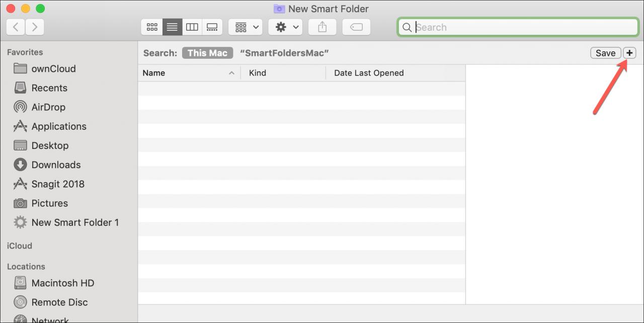Image resolution: width=644 pixels, height=323 pixels.
Task: Click the Pictures camera icon
Action: click(20, 203)
